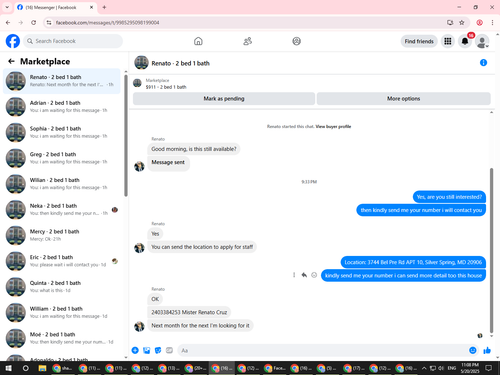Attach a file with the photo icon

[x=146, y=350]
